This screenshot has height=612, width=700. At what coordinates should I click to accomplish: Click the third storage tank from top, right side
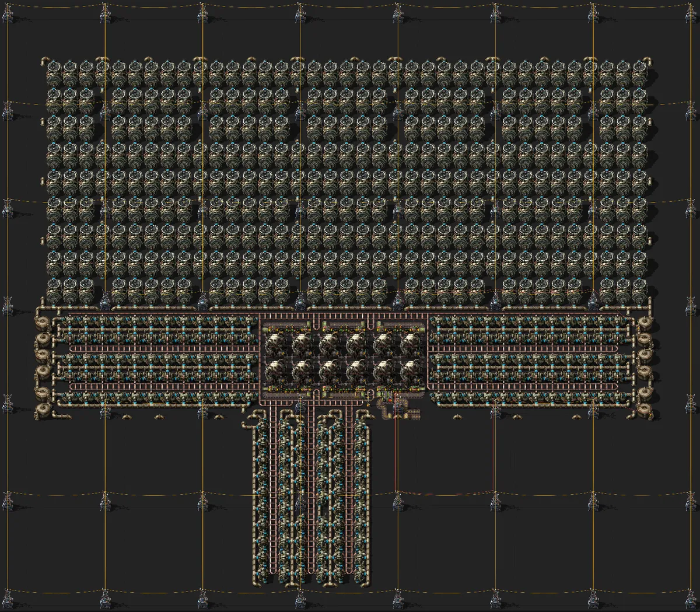646,356
